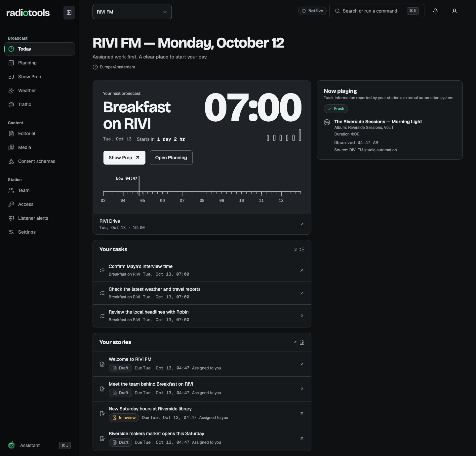This screenshot has width=476, height=456.
Task: Open the RIVI FM station dropdown
Action: point(132,12)
